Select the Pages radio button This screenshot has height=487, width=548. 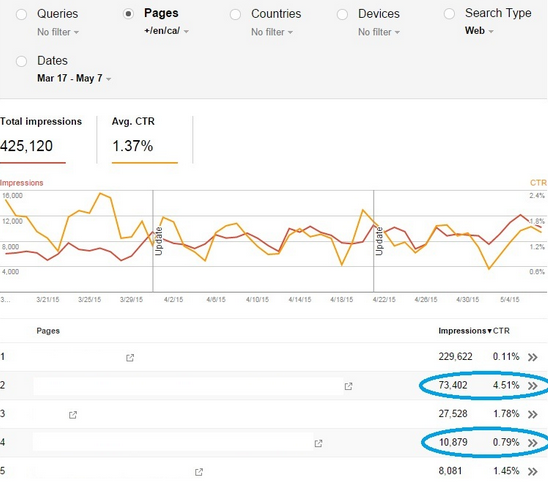coord(128,14)
